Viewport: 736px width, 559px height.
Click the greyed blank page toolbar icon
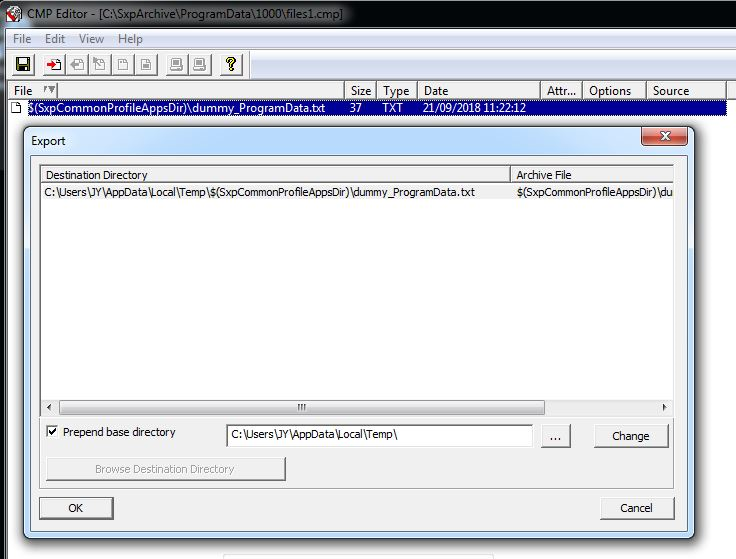(123, 64)
